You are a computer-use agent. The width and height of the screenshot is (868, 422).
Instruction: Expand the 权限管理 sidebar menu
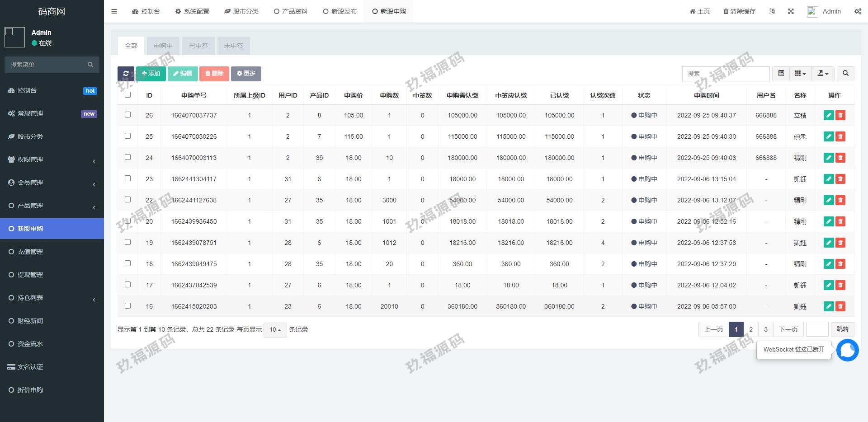(52, 159)
